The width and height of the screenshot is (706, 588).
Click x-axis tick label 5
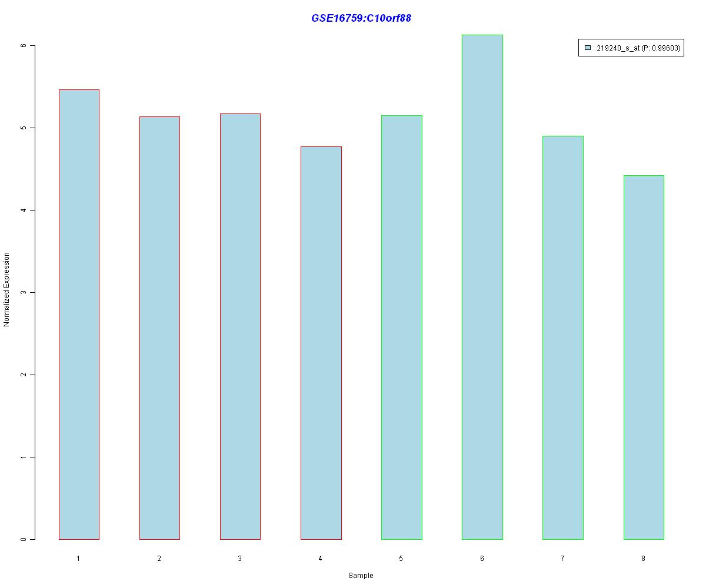tap(401, 558)
